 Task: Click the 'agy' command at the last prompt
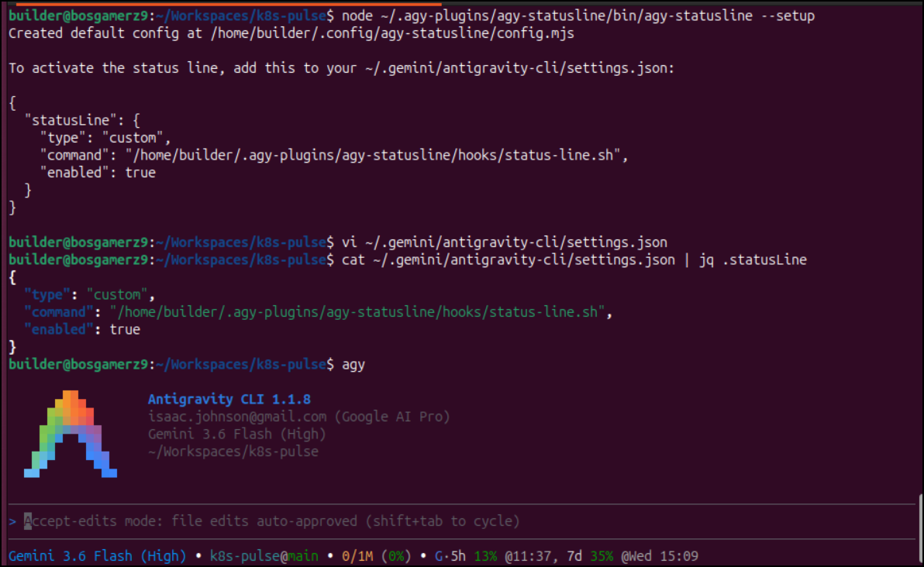[353, 365]
